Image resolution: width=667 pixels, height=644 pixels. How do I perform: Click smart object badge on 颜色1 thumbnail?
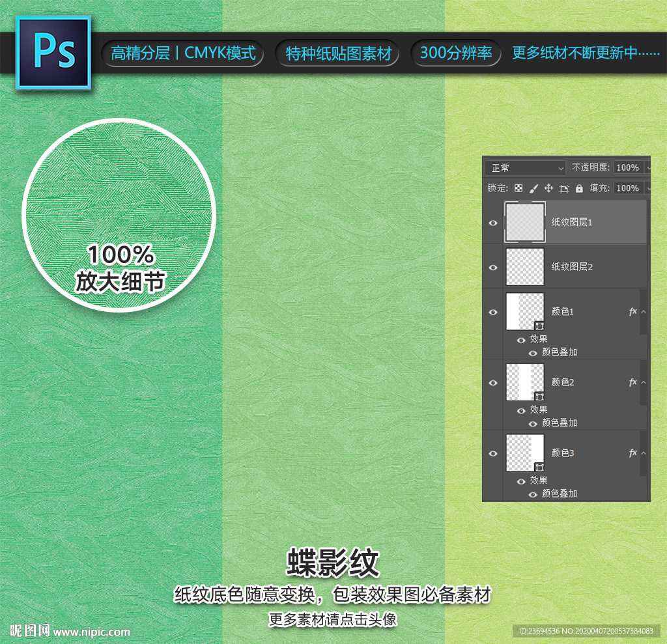point(539,326)
